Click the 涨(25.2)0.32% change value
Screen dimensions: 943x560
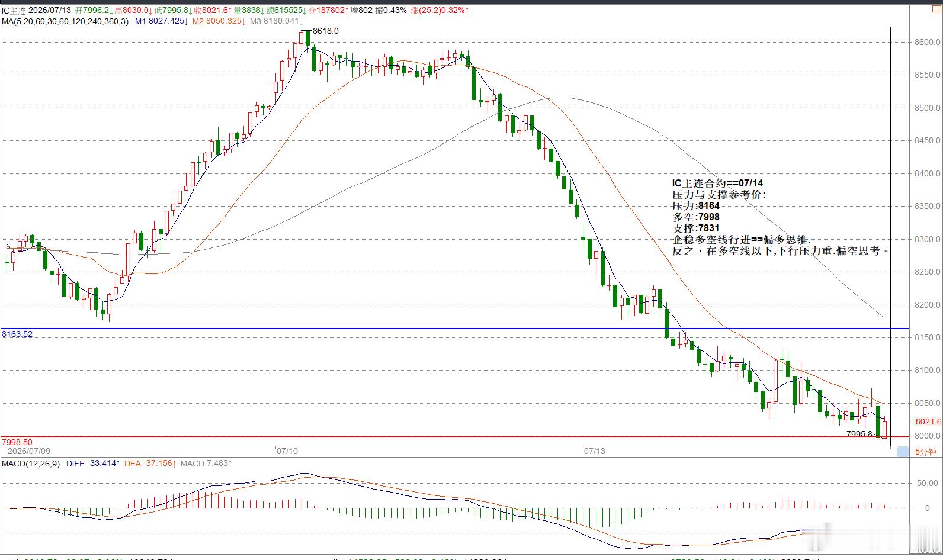pyautogui.click(x=440, y=11)
